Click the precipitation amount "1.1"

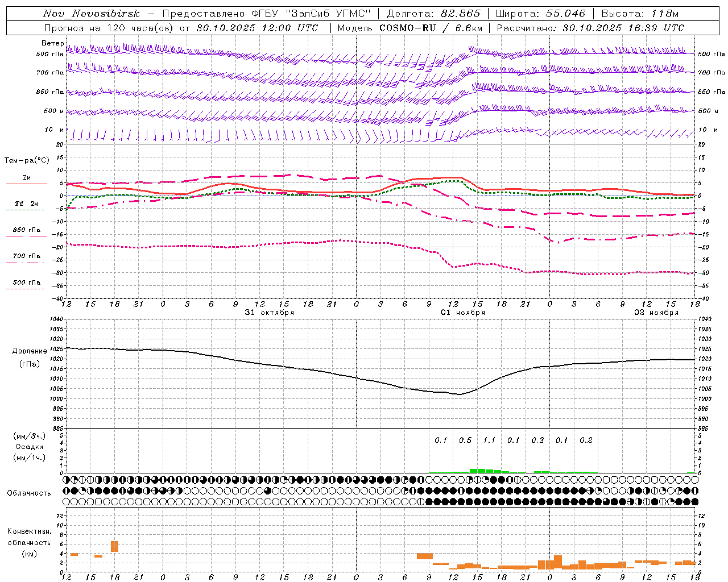(489, 440)
